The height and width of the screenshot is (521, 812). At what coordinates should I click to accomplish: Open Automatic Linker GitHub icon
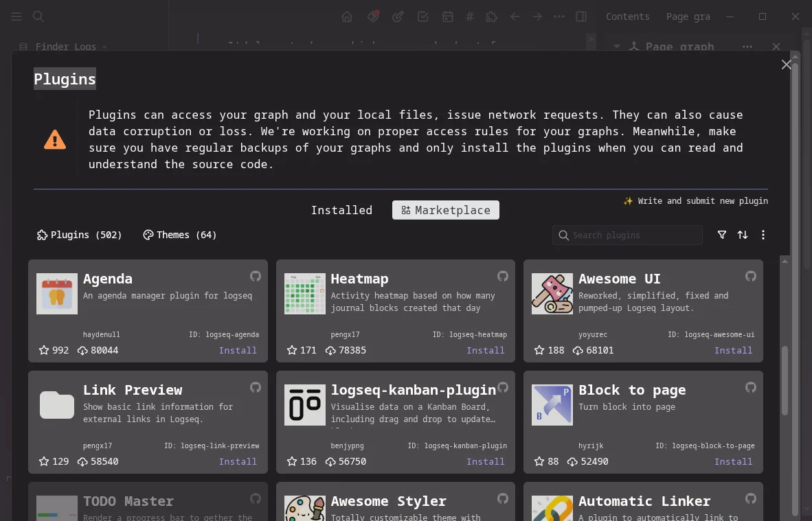(751, 499)
